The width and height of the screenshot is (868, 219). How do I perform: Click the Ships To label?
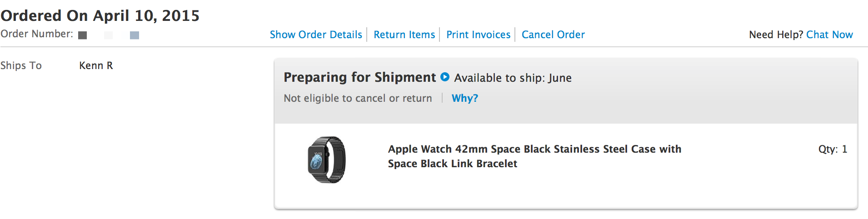point(21,65)
